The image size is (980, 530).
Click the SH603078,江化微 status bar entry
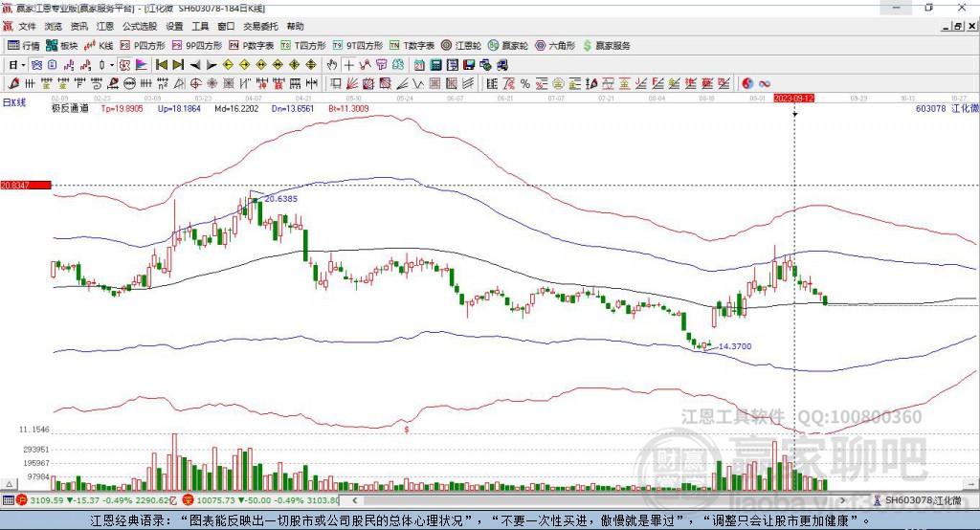[918, 500]
